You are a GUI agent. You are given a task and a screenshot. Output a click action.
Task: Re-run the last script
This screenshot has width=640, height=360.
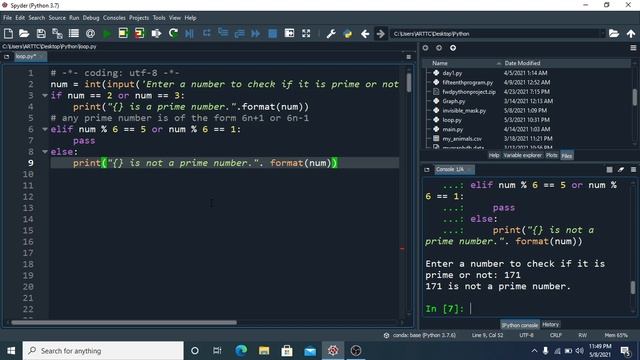coord(173,33)
